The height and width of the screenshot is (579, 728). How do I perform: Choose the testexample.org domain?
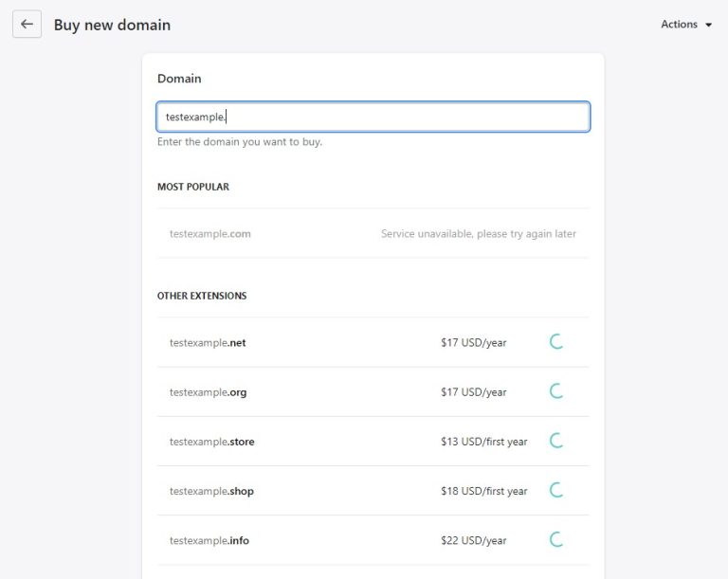208,392
